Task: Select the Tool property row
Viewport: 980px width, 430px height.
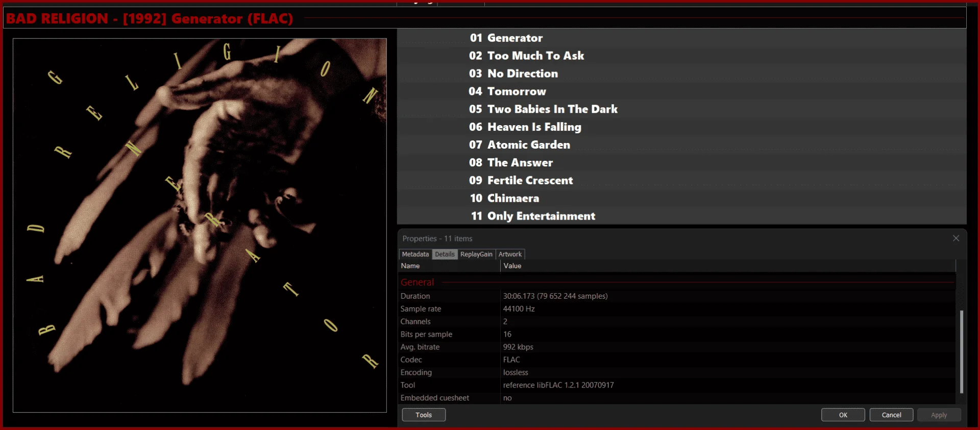Action: click(x=677, y=386)
